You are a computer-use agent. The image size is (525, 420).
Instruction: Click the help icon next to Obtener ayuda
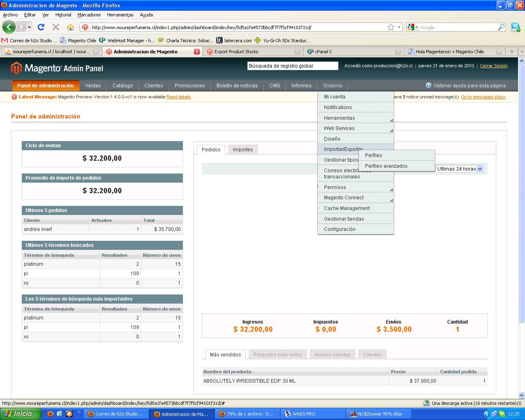point(428,85)
